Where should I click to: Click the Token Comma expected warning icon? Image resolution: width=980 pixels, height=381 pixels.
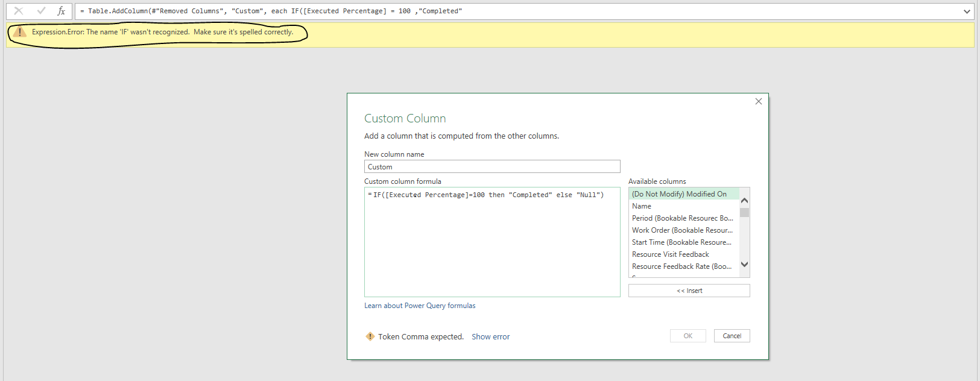coord(370,336)
